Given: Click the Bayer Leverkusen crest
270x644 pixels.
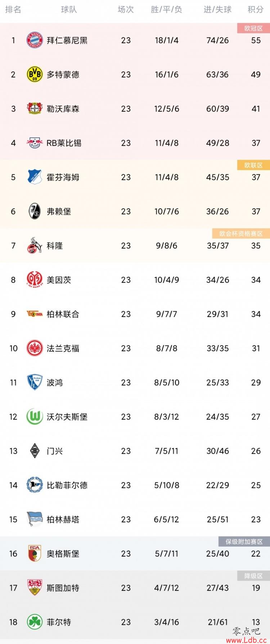Looking at the screenshot, I should [x=35, y=108].
